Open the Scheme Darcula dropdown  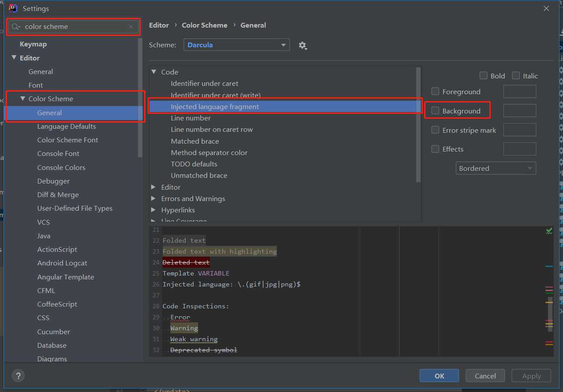click(237, 45)
